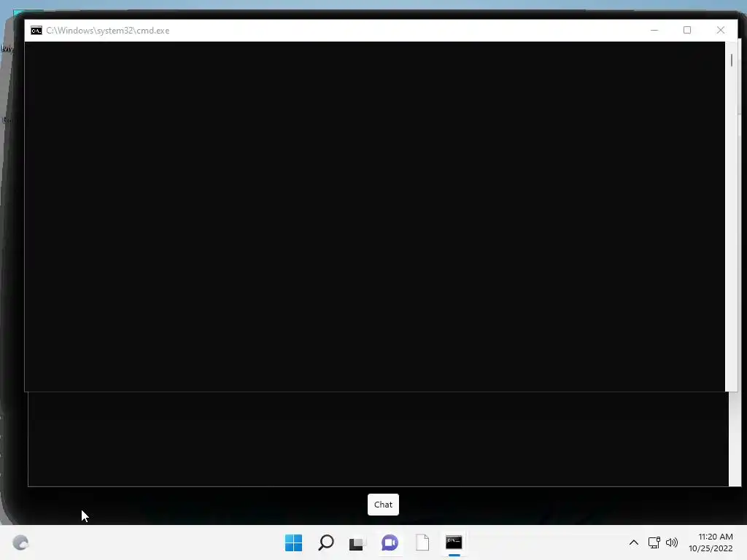The width and height of the screenshot is (747, 560).
Task: Show hidden system tray icons
Action: (634, 542)
